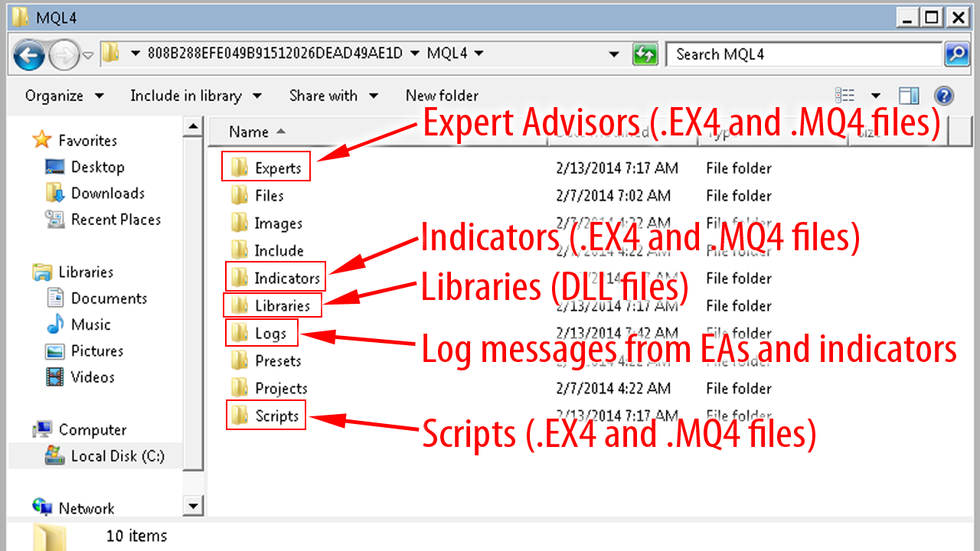Click the Computer icon in navigation pane
The width and height of the screenshot is (980, 551).
[x=42, y=429]
